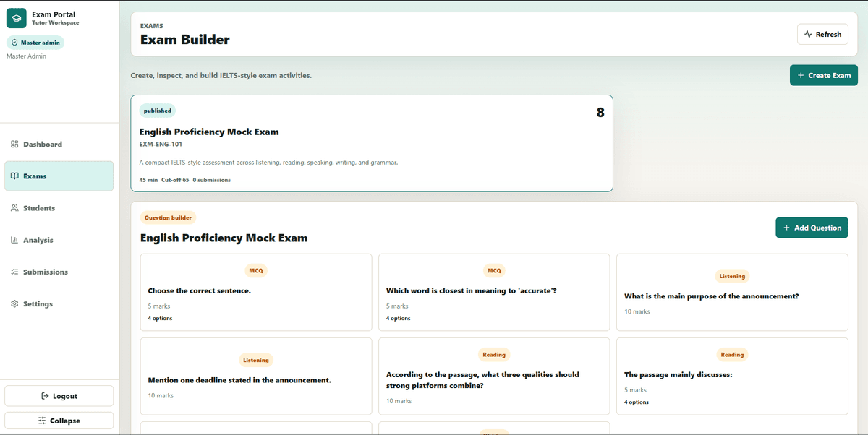Open 'Choose the correct sentence.' question card

[x=256, y=292]
